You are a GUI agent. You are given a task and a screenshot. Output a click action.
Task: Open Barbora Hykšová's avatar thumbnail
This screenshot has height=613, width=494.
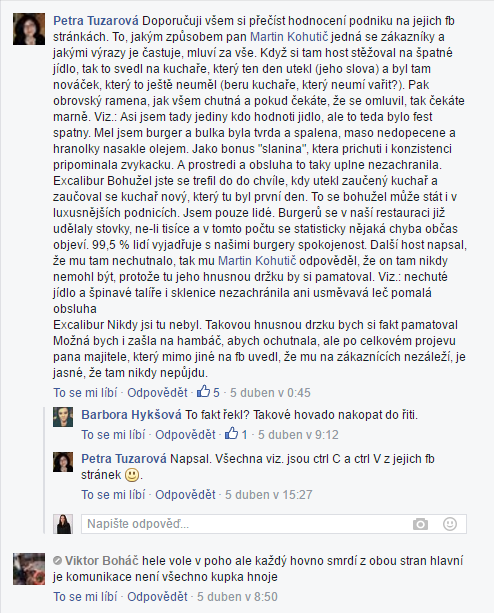[63, 417]
